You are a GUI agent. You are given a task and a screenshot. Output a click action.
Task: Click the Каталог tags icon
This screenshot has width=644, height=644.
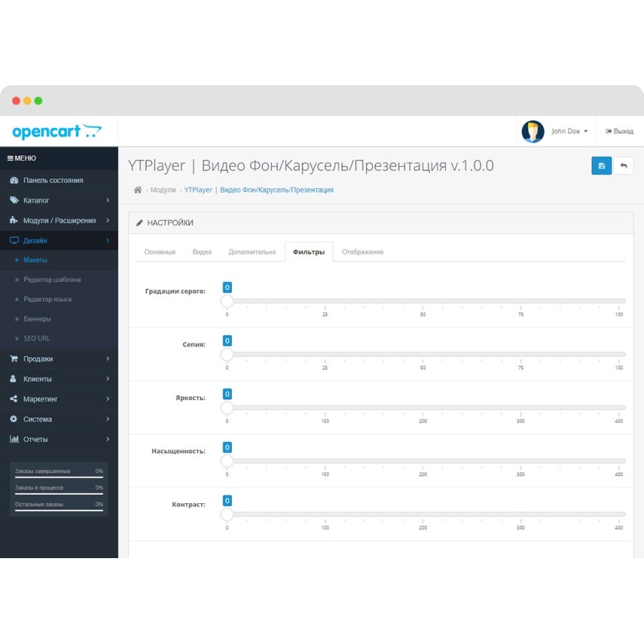click(14, 200)
